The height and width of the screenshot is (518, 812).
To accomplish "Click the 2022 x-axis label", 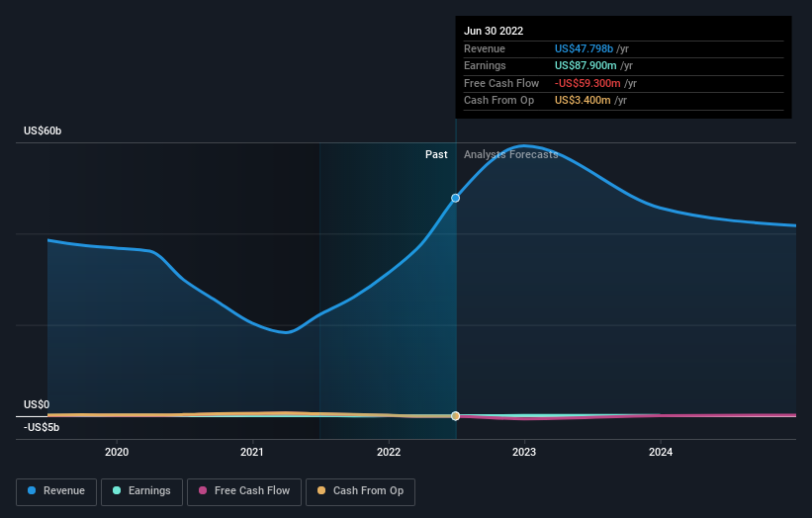I will tap(389, 453).
